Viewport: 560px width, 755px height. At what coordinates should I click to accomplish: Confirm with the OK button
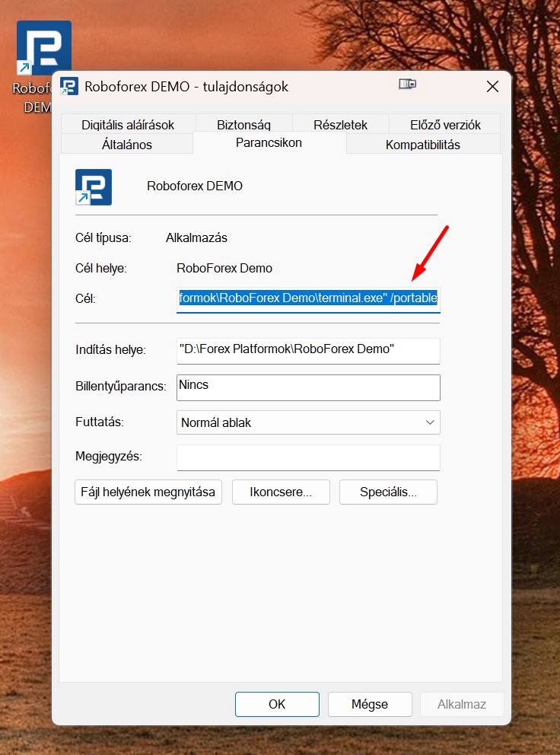click(x=277, y=704)
